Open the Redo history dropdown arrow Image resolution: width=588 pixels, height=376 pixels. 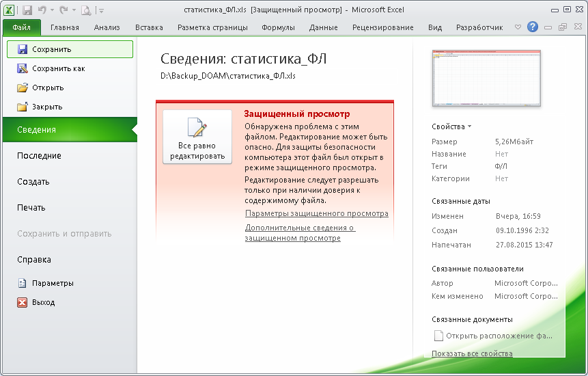(74, 10)
